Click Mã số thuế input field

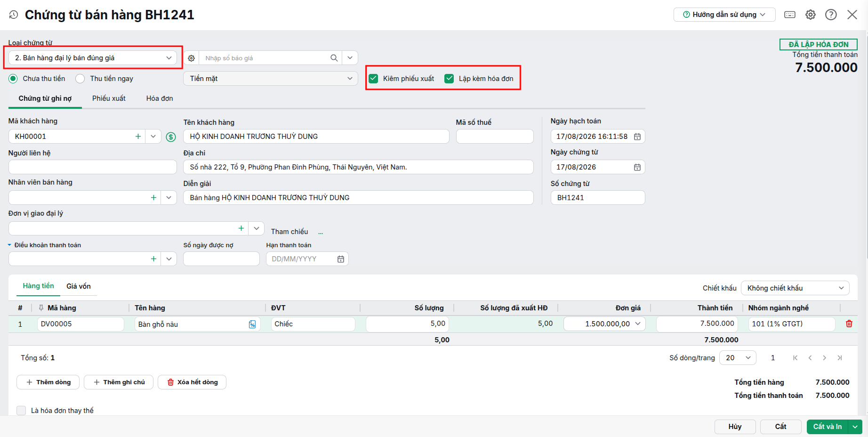(495, 137)
